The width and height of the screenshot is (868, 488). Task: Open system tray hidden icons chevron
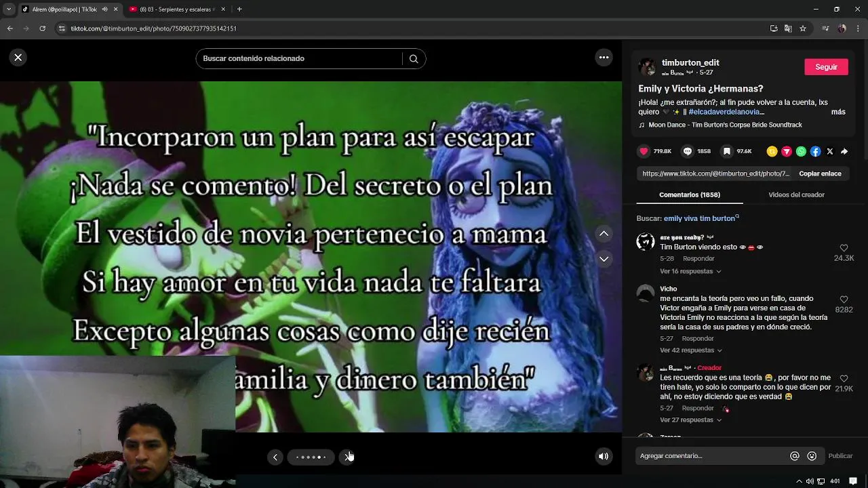click(800, 481)
